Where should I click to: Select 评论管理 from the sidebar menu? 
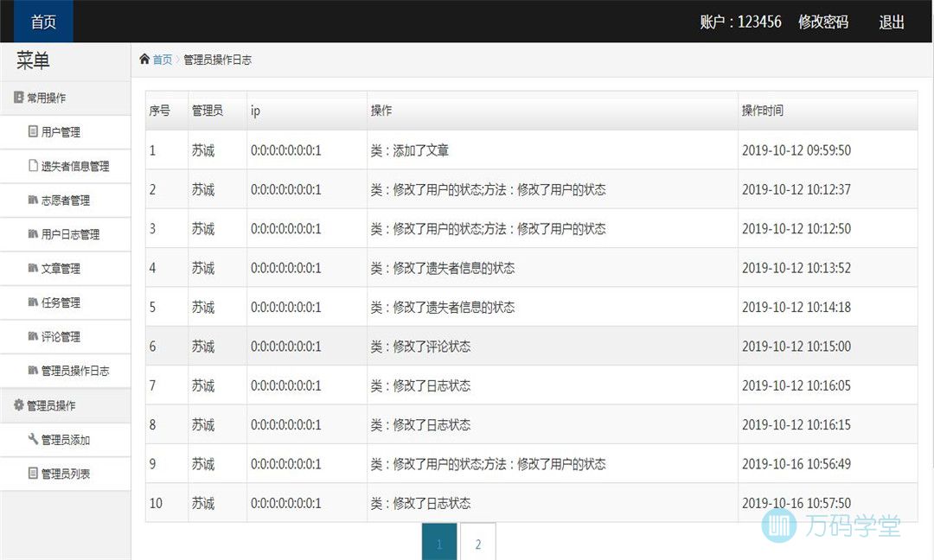click(x=61, y=337)
